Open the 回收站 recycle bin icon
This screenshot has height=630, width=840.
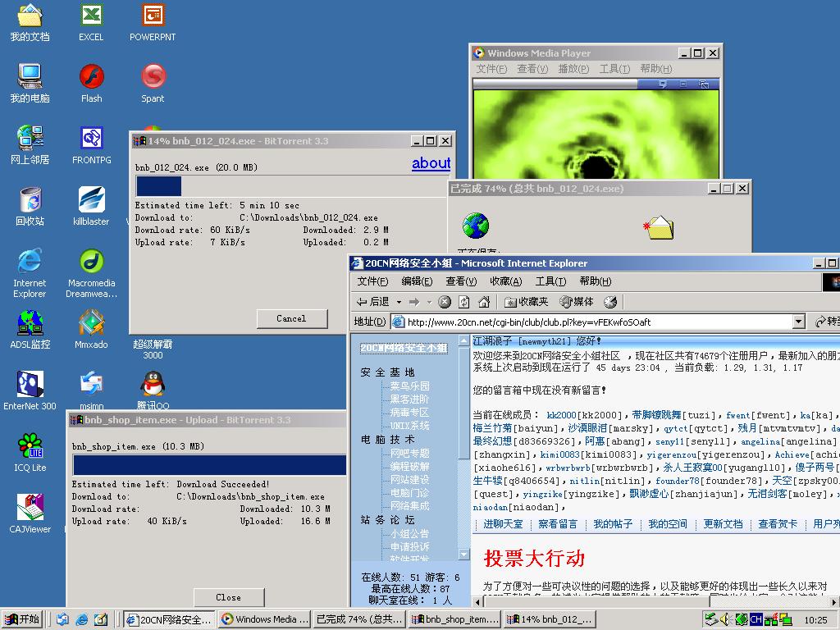click(30, 206)
